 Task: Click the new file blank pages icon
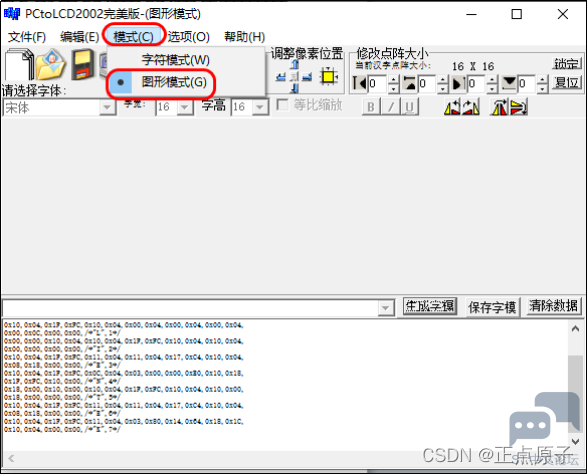pyautogui.click(x=19, y=64)
